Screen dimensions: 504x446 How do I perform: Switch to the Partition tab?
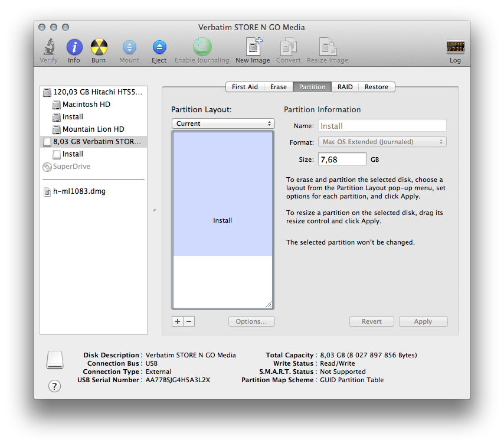pos(312,87)
